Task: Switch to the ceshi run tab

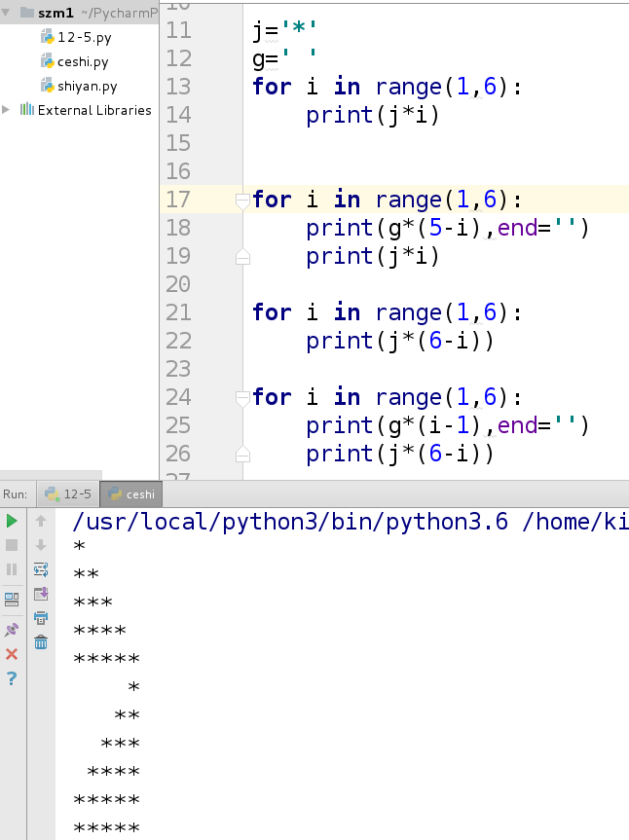Action: tap(131, 493)
